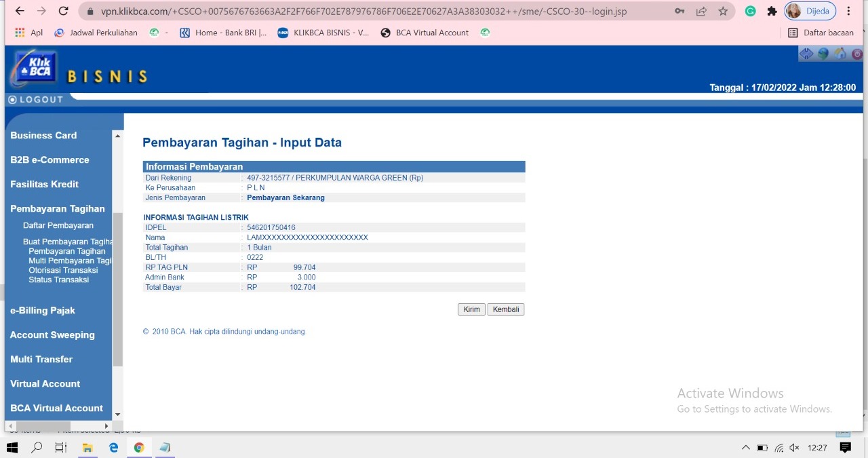Click the Cisco VPN floating toolbar home icon
Screen dimensions: 868x458
(x=840, y=54)
